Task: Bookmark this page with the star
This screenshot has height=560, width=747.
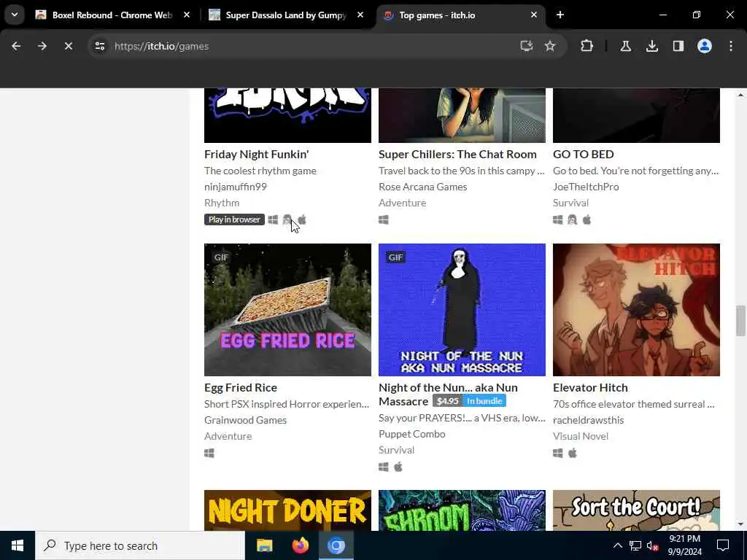Action: (x=550, y=46)
